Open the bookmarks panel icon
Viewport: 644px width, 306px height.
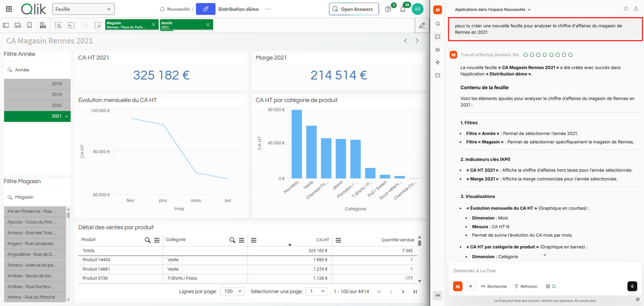click(x=29, y=25)
